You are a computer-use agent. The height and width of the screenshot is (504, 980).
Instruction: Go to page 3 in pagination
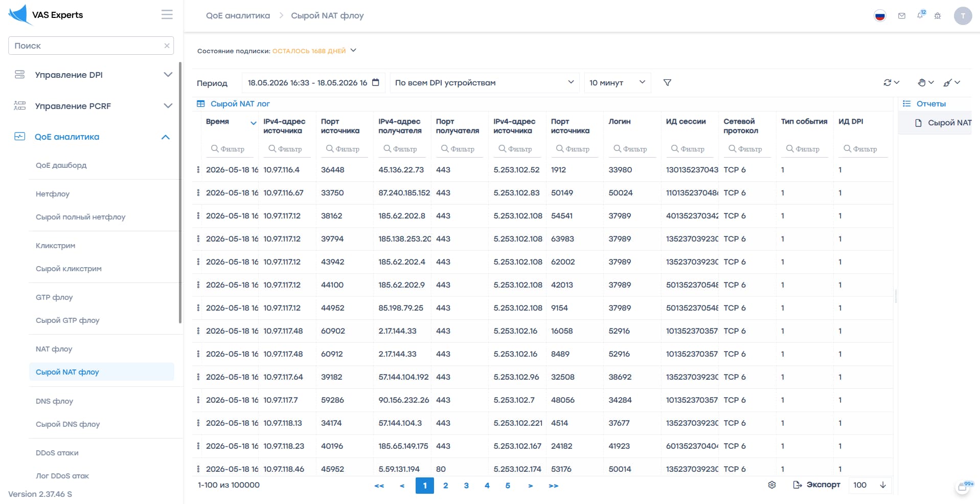pyautogui.click(x=466, y=485)
